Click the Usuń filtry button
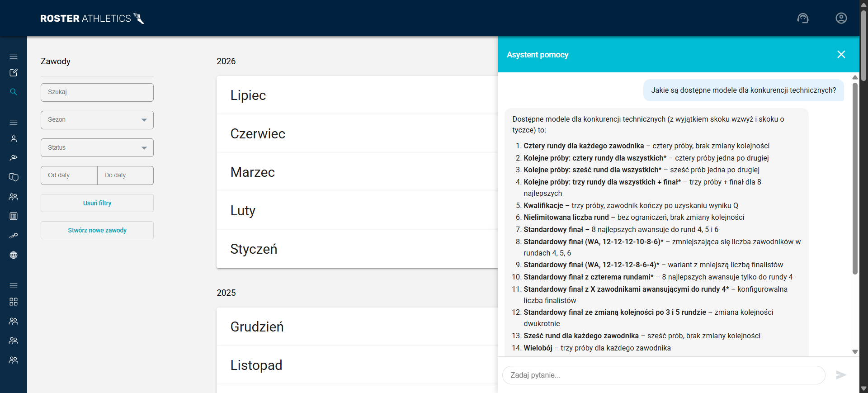Image resolution: width=868 pixels, height=393 pixels. pos(97,203)
